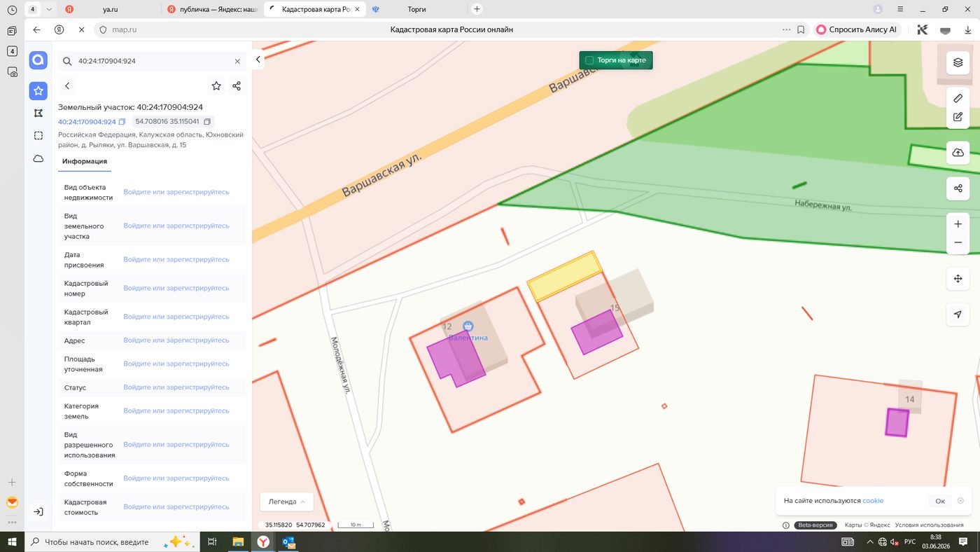Open the cookie policy link
Image resolution: width=980 pixels, height=552 pixels.
tap(873, 501)
